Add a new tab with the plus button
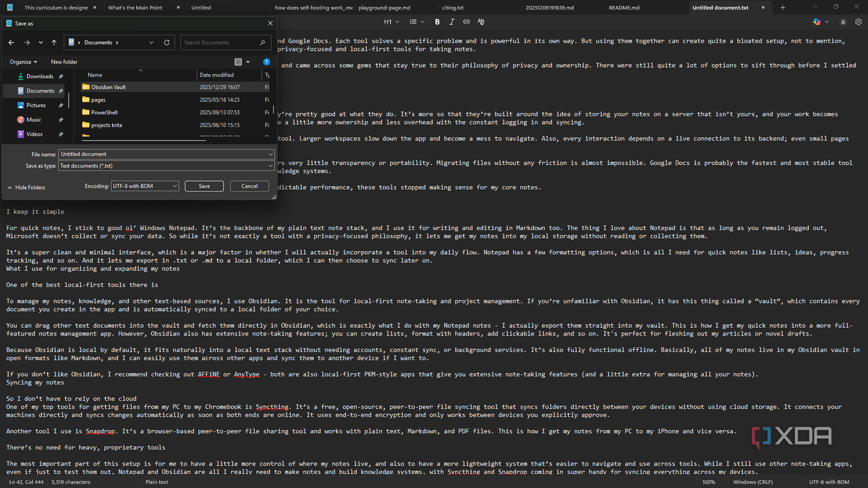This screenshot has width=868, height=488. [782, 8]
